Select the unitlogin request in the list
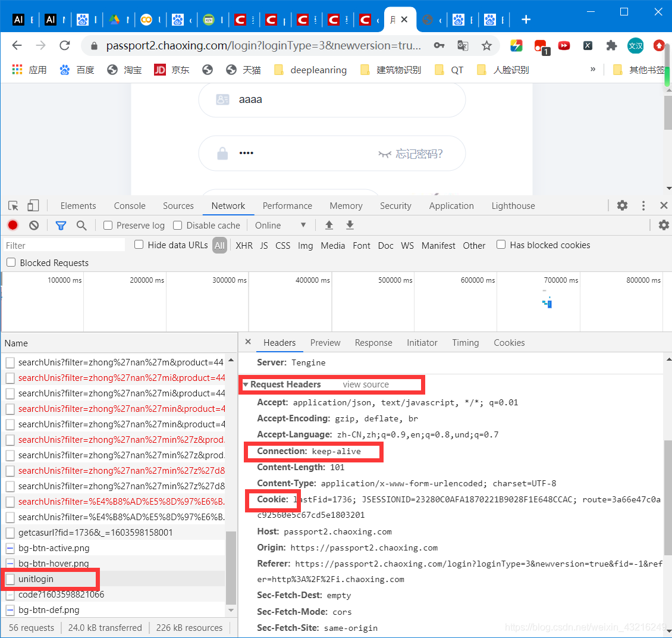This screenshot has width=672, height=638. (36, 579)
